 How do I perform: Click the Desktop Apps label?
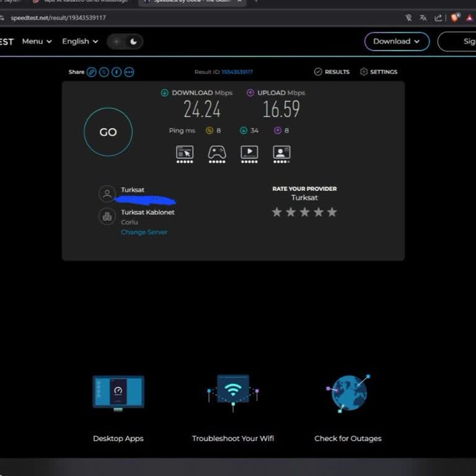(118, 438)
